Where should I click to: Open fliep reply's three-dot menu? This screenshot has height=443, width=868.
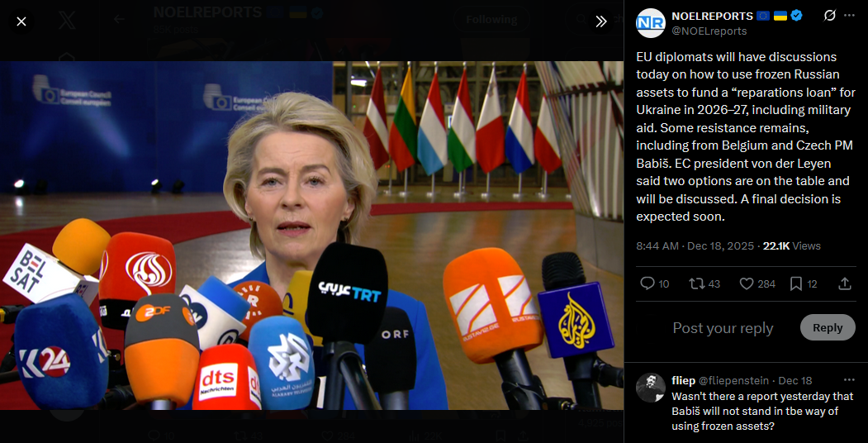[x=849, y=380]
